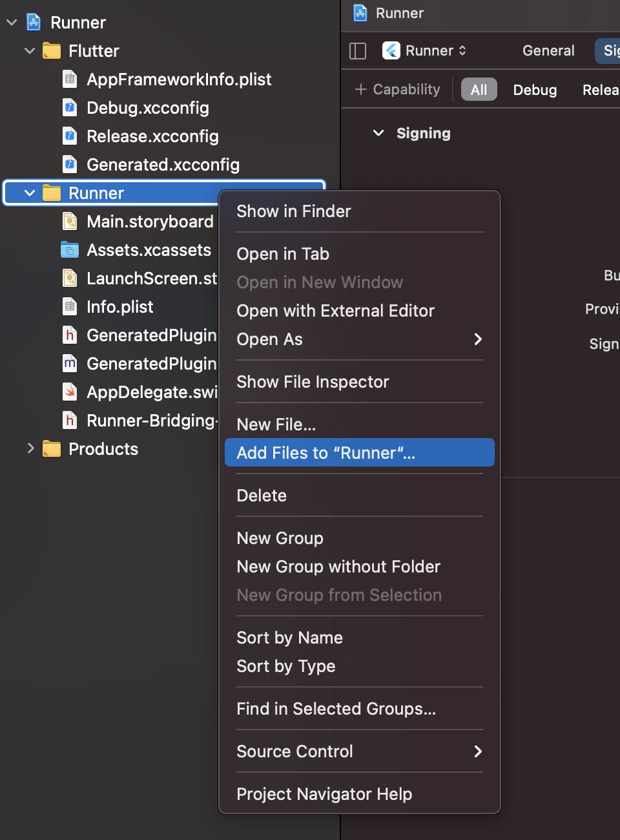Click the AppFrameworkInfo.plist file icon

pos(70,79)
